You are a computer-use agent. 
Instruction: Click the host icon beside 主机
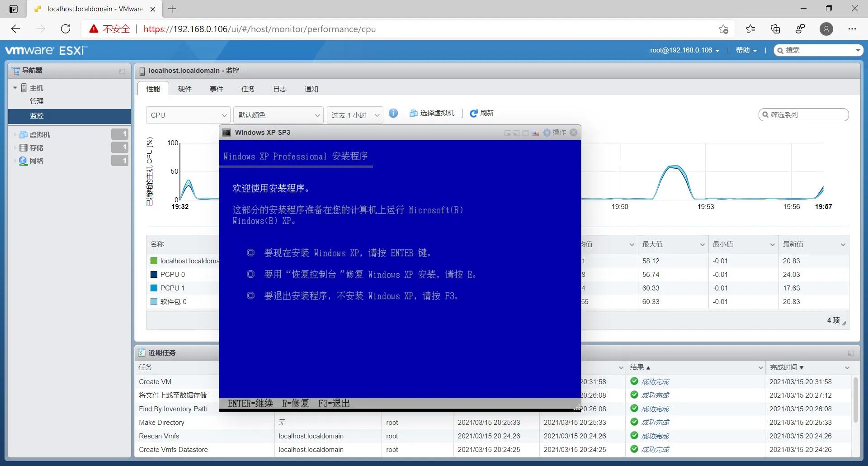[x=24, y=88]
